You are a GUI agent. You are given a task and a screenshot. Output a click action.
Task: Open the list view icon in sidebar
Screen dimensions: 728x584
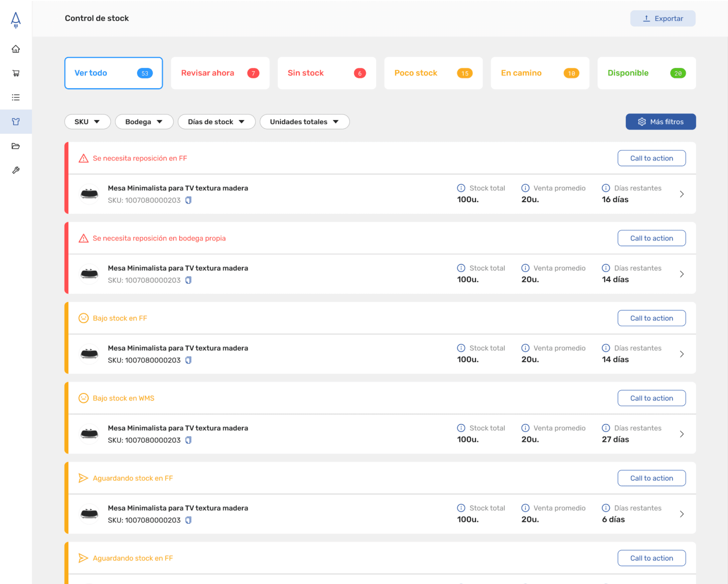pyautogui.click(x=16, y=98)
